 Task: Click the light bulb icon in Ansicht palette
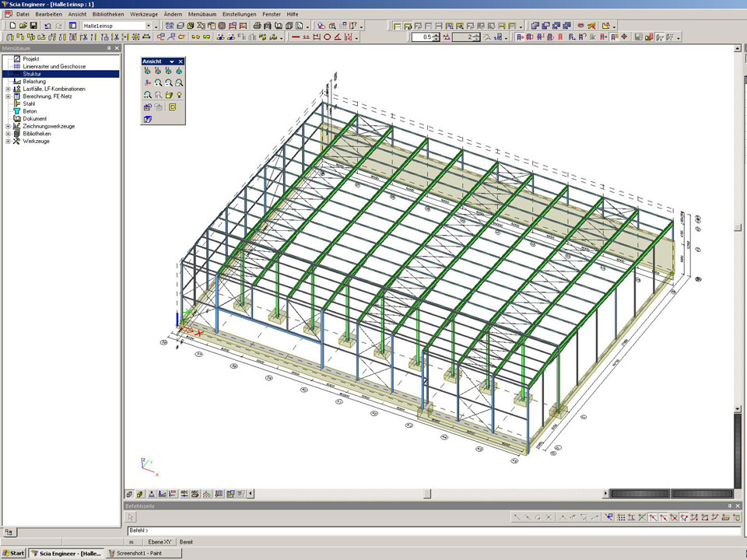(x=180, y=95)
